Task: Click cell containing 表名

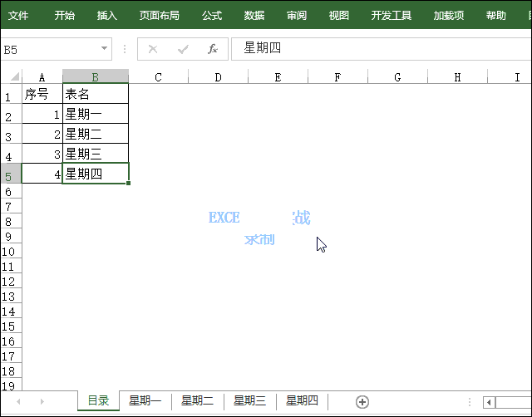Action: (96, 94)
